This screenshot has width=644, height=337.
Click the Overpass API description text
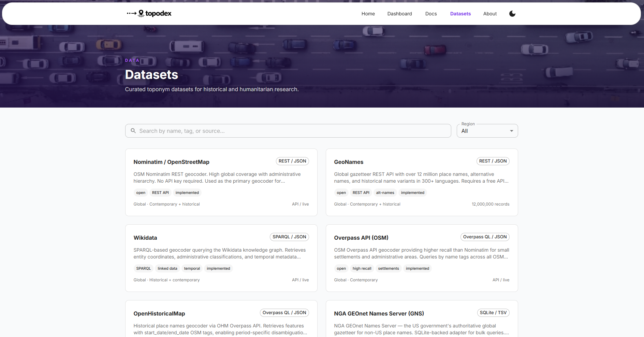click(x=422, y=253)
